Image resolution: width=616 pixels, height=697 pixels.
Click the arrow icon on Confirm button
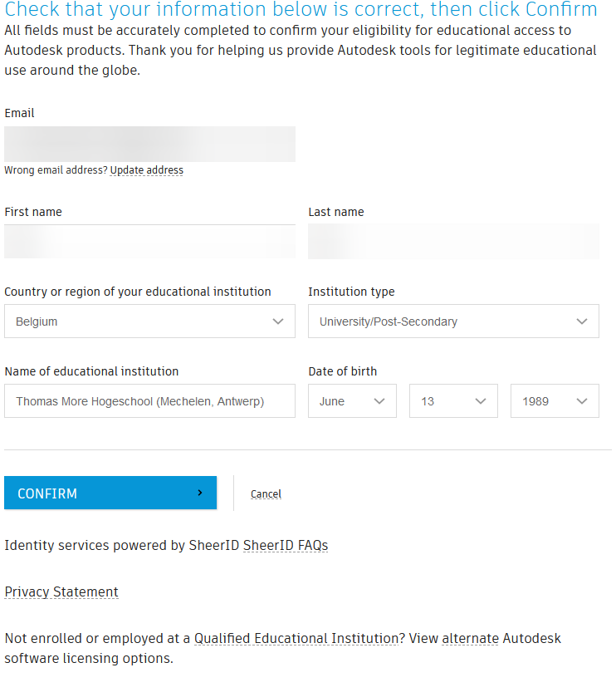[x=200, y=493]
